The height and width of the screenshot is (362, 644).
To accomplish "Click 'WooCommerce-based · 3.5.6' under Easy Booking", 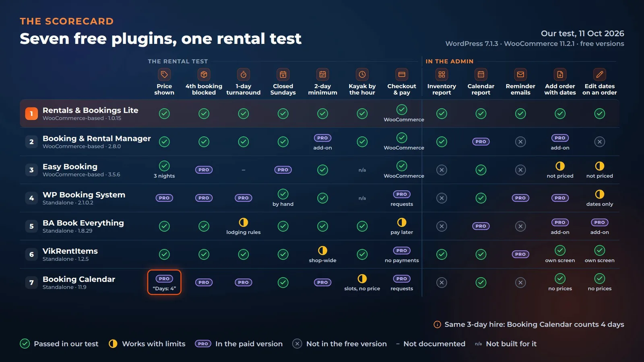I will click(81, 174).
